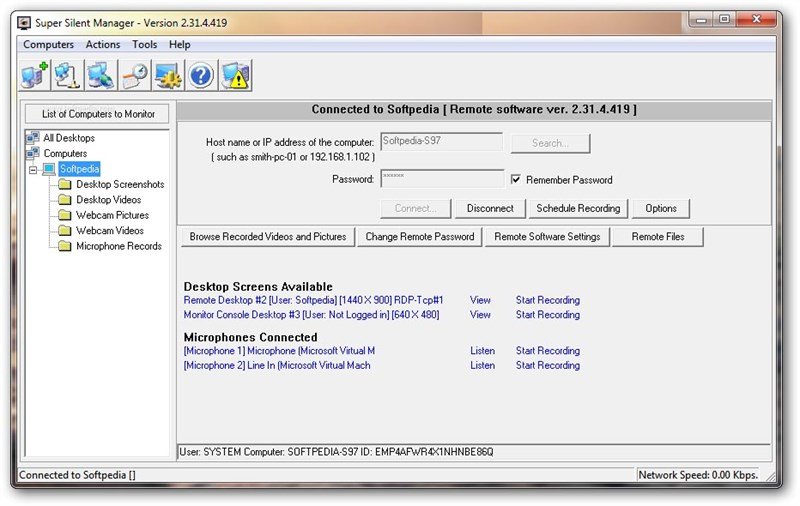The width and height of the screenshot is (800, 506).
Task: Click the schedule clock toolbar icon
Action: pos(134,75)
